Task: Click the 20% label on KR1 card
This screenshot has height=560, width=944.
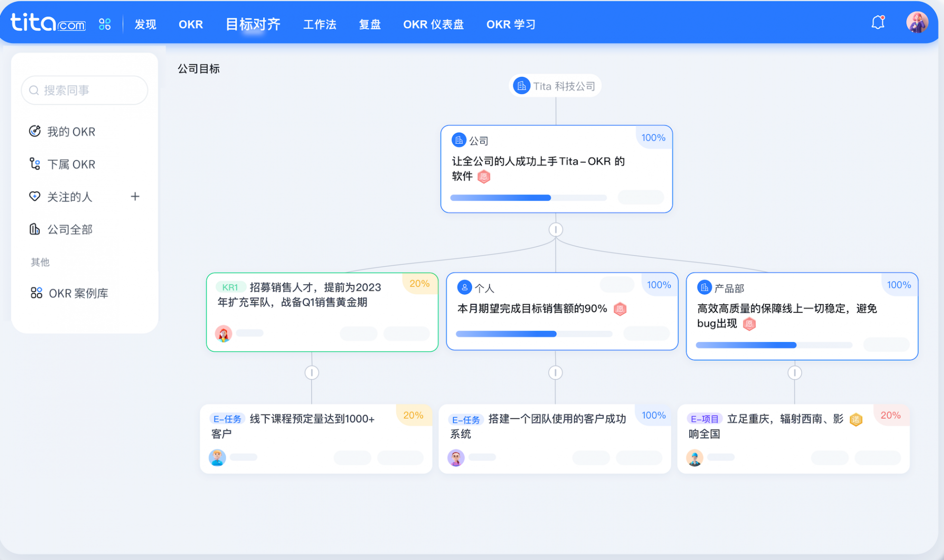Action: pyautogui.click(x=419, y=284)
